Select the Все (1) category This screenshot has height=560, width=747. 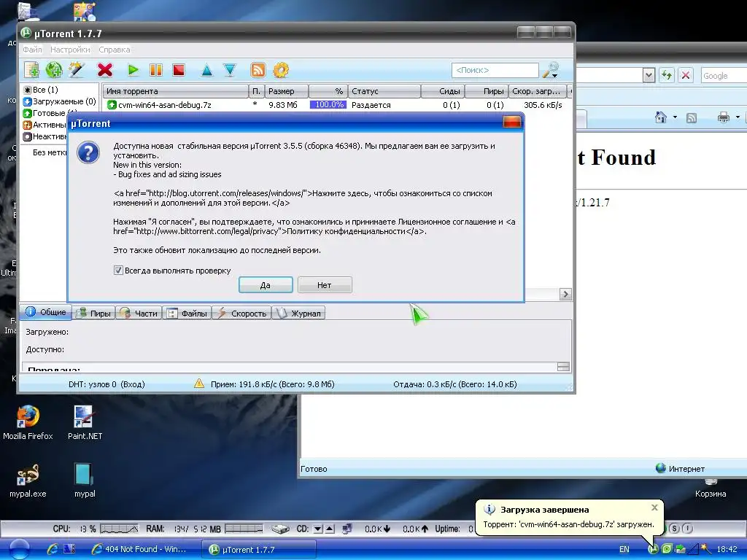click(x=41, y=90)
